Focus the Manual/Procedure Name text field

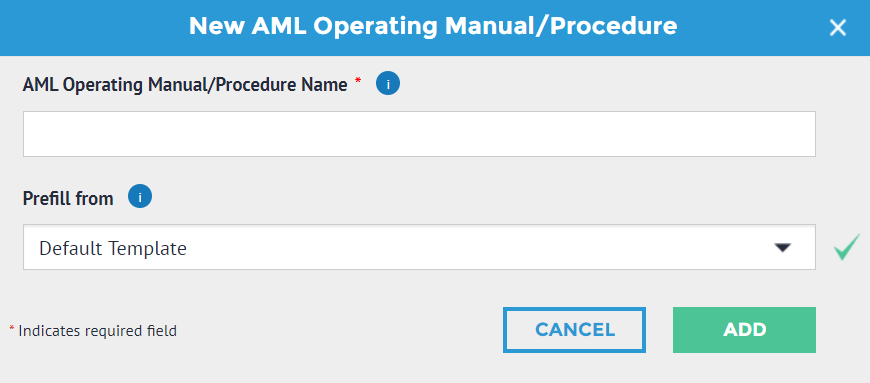[419, 134]
